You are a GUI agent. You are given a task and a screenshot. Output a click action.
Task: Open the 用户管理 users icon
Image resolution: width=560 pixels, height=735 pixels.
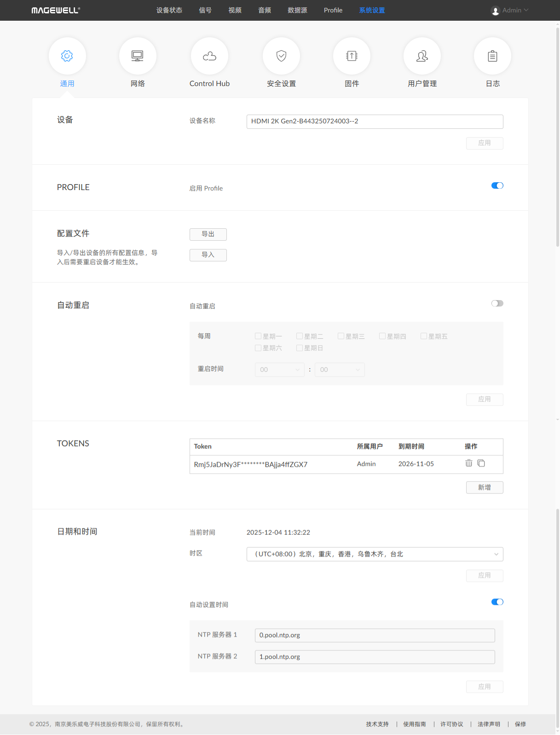(x=422, y=56)
